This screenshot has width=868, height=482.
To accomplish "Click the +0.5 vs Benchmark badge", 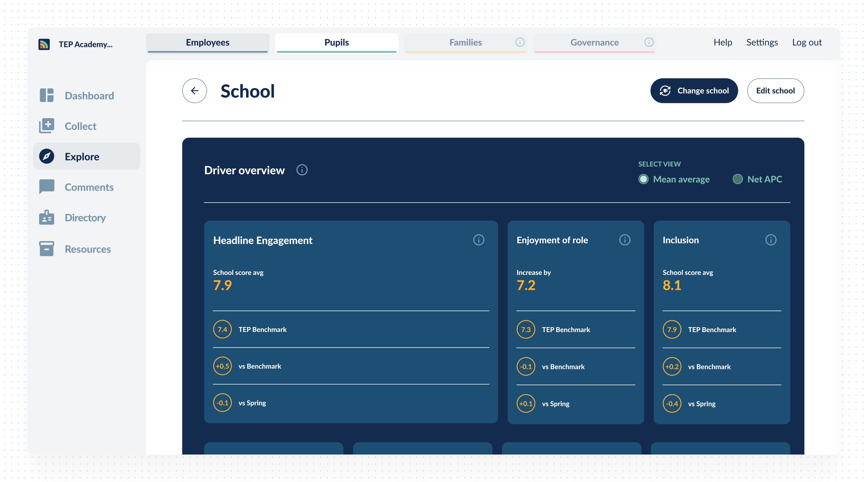I will point(222,366).
